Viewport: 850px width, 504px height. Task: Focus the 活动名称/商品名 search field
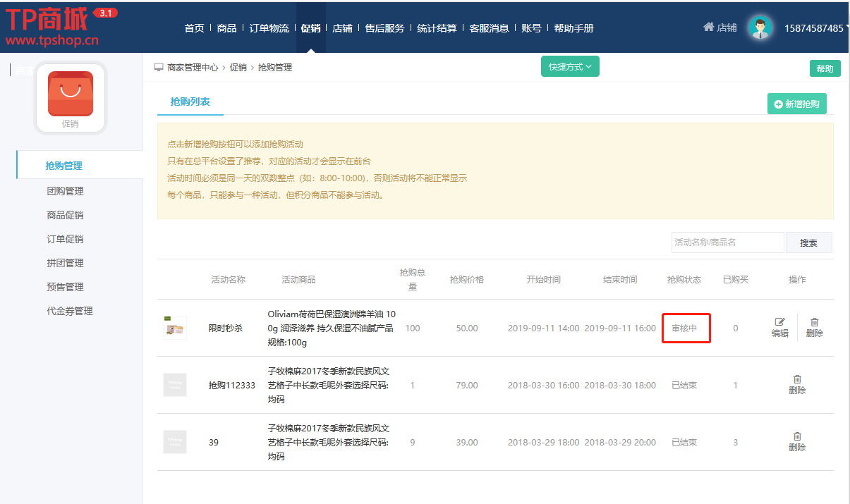point(727,242)
